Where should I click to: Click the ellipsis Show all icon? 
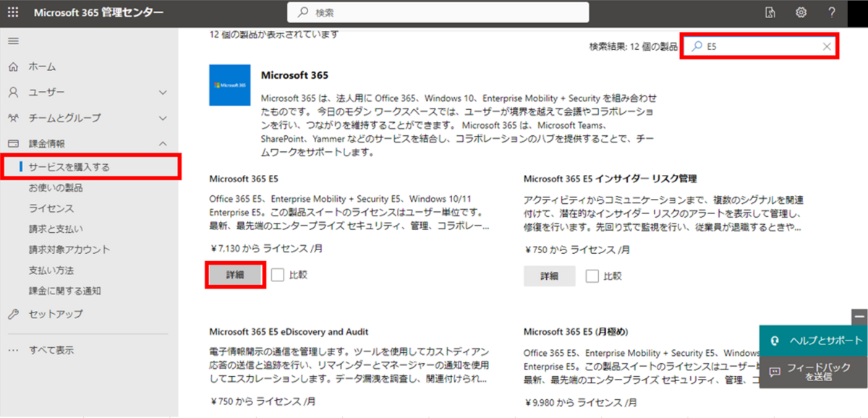point(13,351)
